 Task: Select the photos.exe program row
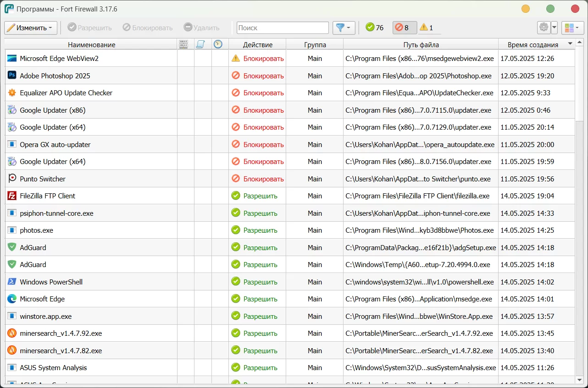[x=290, y=230]
